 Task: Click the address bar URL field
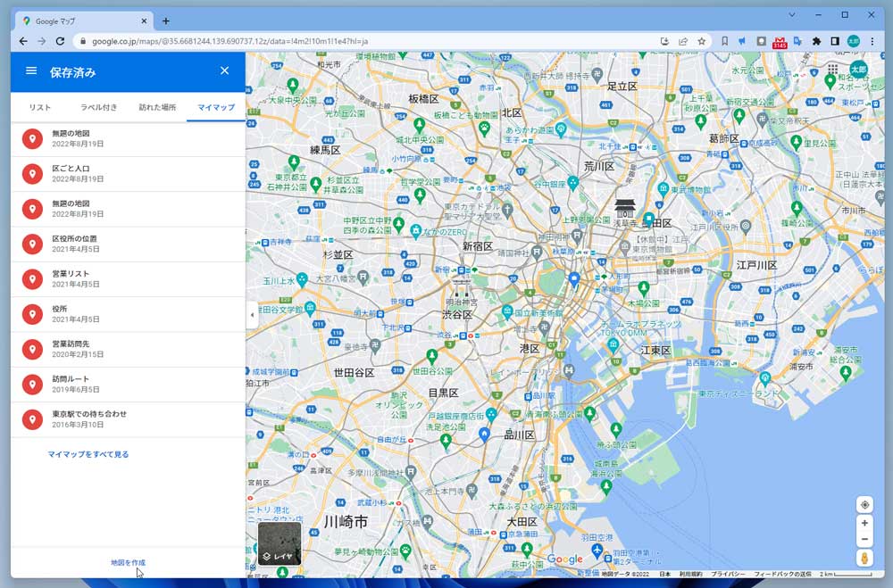click(x=364, y=41)
